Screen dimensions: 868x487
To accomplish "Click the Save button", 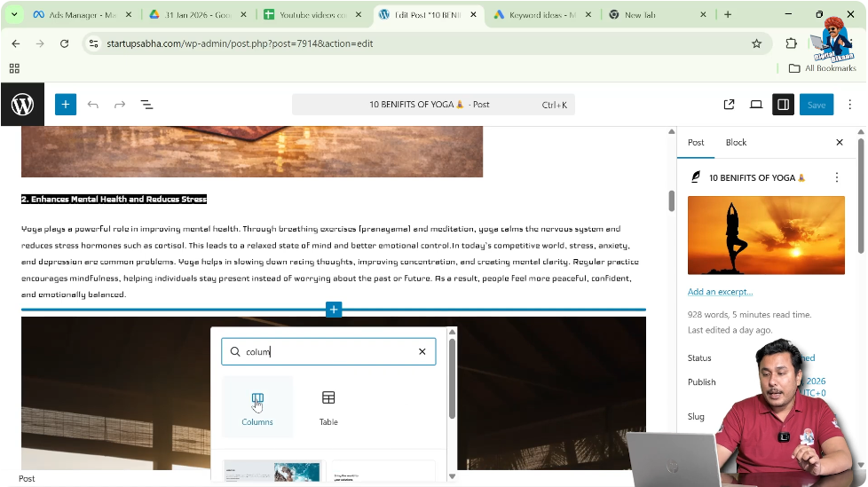I will tap(817, 105).
